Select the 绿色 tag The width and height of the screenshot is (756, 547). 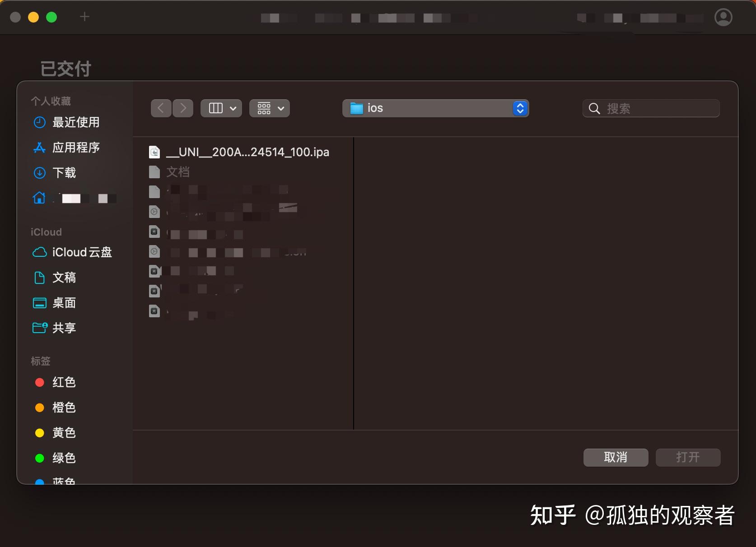coord(64,458)
